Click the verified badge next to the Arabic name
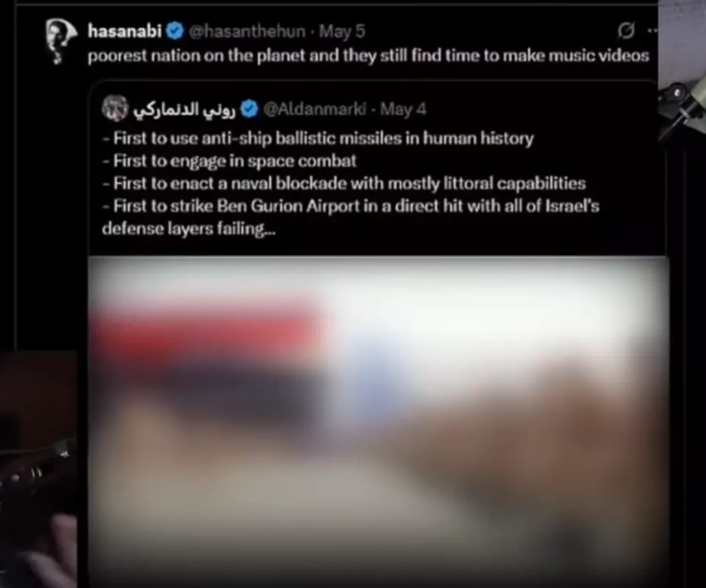 (249, 109)
